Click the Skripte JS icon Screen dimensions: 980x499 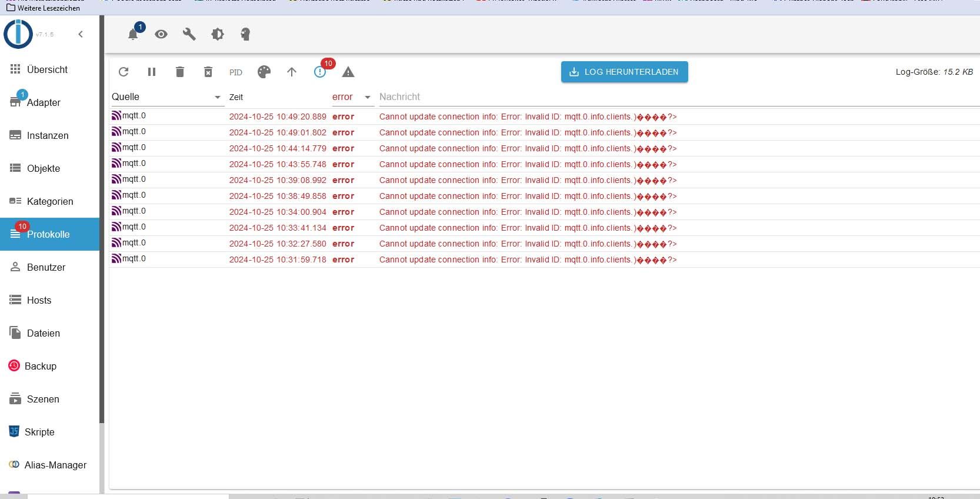14,431
